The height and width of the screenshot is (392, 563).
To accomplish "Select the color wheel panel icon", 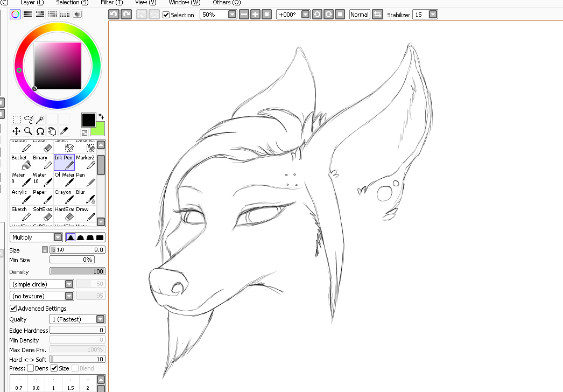I will click(x=16, y=15).
